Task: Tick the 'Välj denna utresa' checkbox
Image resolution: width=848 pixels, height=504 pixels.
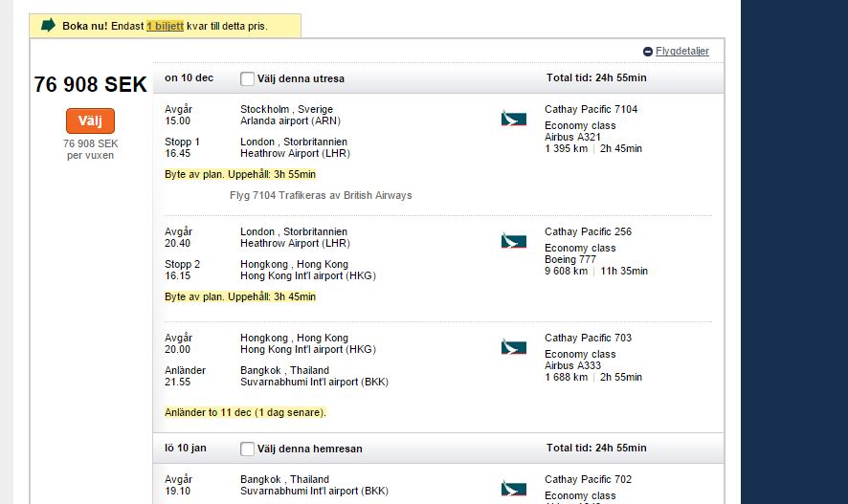Action: point(247,78)
